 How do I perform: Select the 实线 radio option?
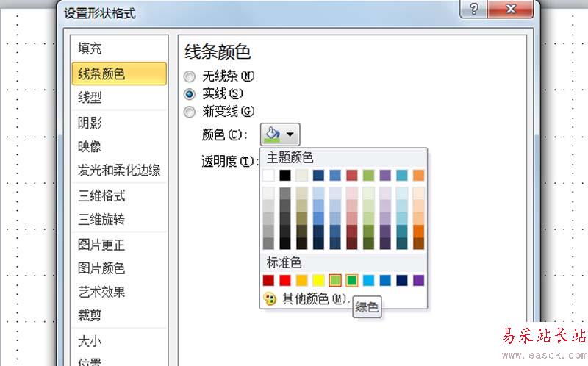213,94
